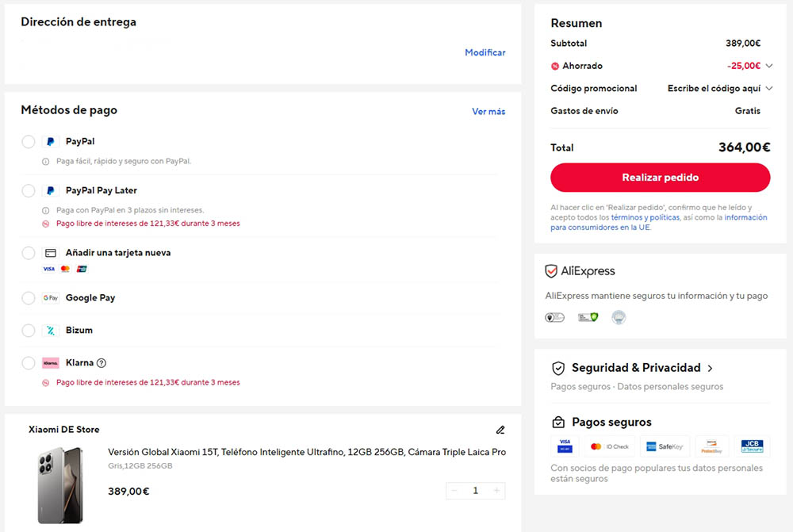Click the info icon under PayPal Pay Later
The image size is (793, 532).
45,210
